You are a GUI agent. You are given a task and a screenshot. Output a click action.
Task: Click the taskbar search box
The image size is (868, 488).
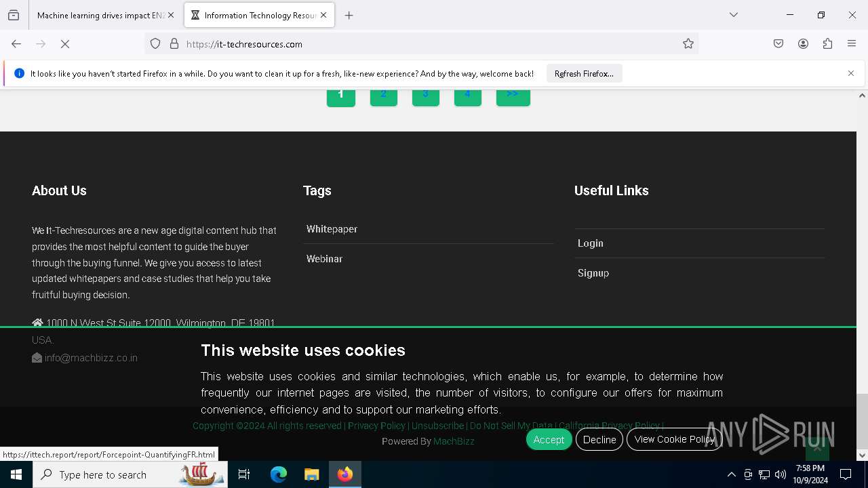click(129, 474)
